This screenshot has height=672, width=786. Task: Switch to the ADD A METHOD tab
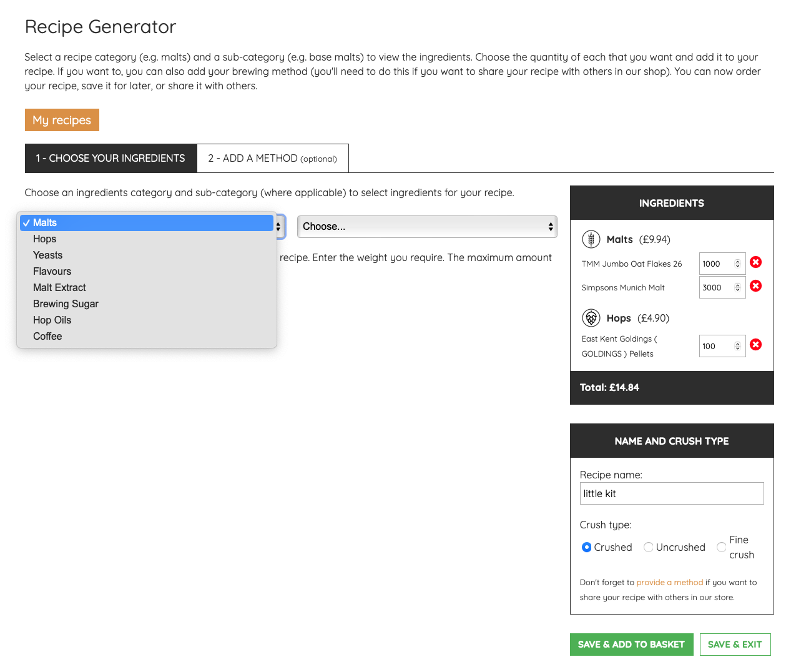pos(273,158)
